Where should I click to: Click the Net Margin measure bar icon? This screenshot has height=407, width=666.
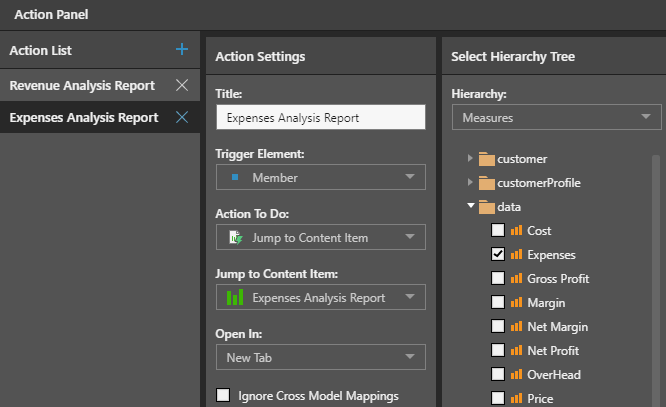tap(516, 326)
